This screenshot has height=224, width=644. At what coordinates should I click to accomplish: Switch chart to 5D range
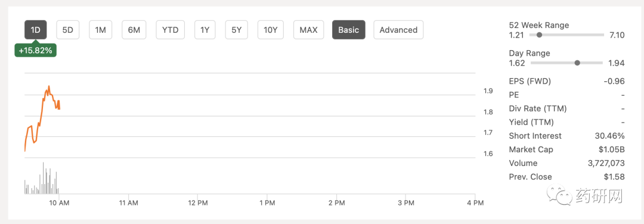68,30
